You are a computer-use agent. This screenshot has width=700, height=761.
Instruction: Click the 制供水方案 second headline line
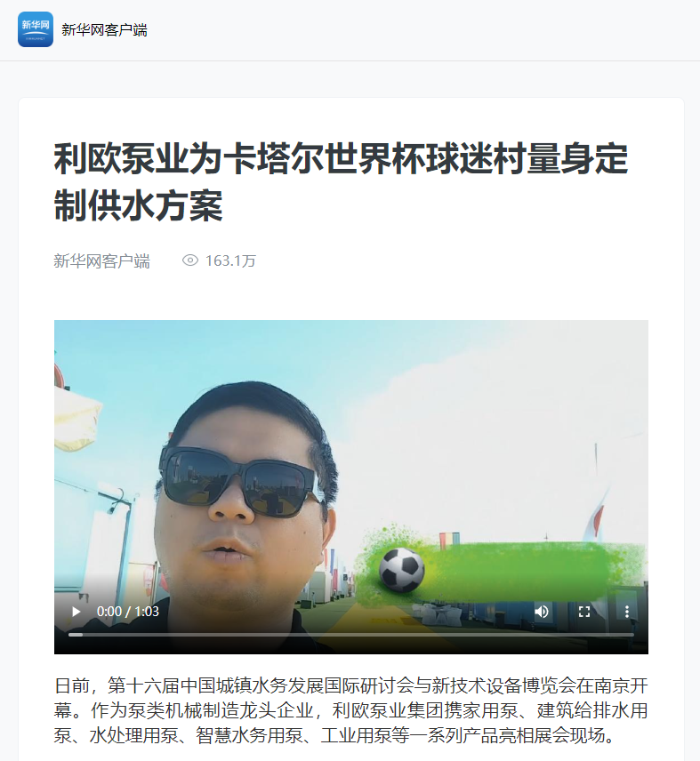point(139,205)
